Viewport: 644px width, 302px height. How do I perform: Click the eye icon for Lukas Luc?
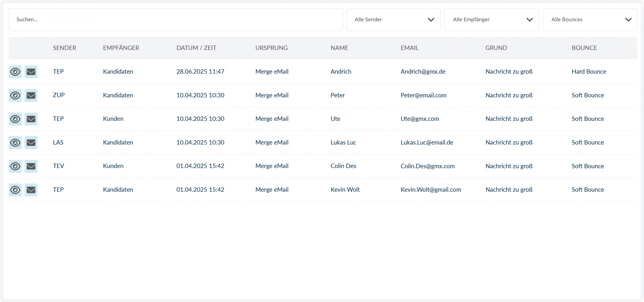[15, 143]
